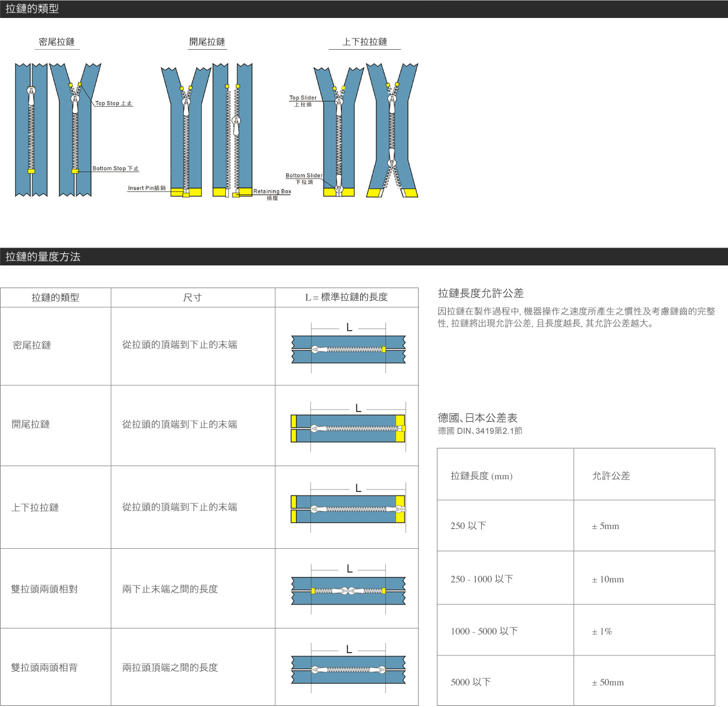
Task: Click the Top Slider 上拉頭 label
Action: [303, 101]
